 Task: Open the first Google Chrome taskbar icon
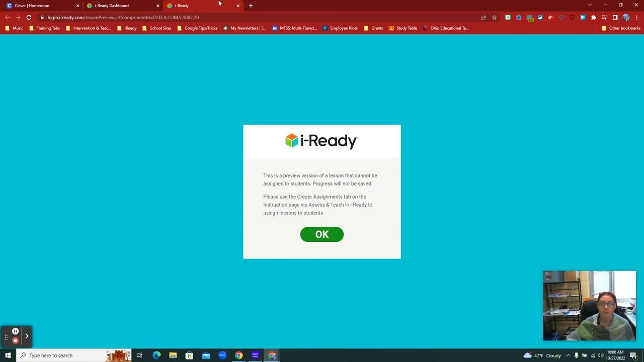pyautogui.click(x=238, y=355)
